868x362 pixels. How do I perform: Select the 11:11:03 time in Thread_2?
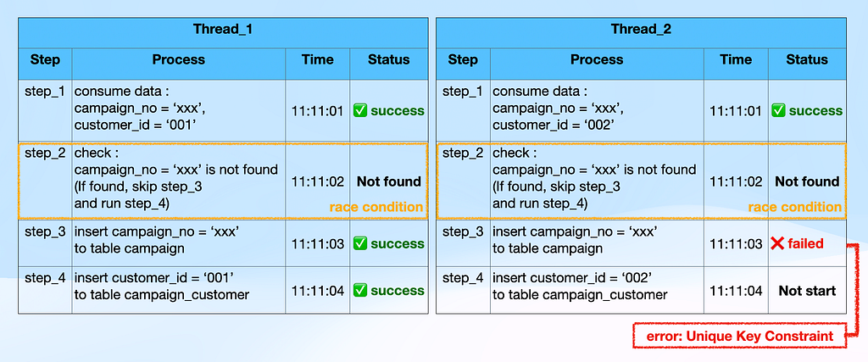pyautogui.click(x=736, y=244)
